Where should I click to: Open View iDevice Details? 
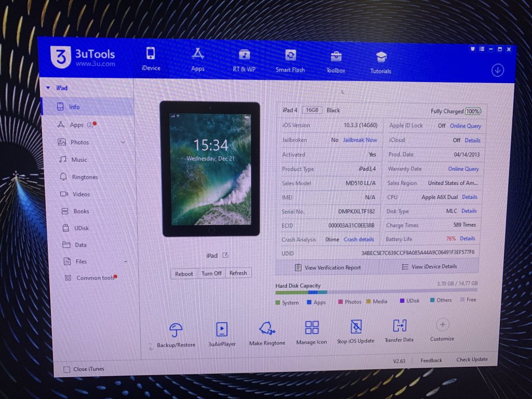coord(429,267)
